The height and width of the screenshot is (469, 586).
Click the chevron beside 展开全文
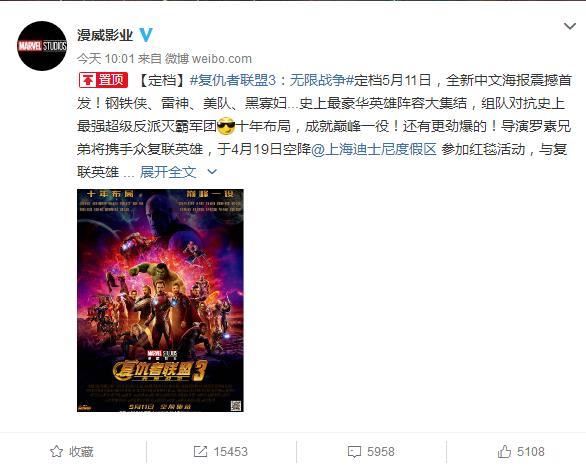tap(212, 172)
